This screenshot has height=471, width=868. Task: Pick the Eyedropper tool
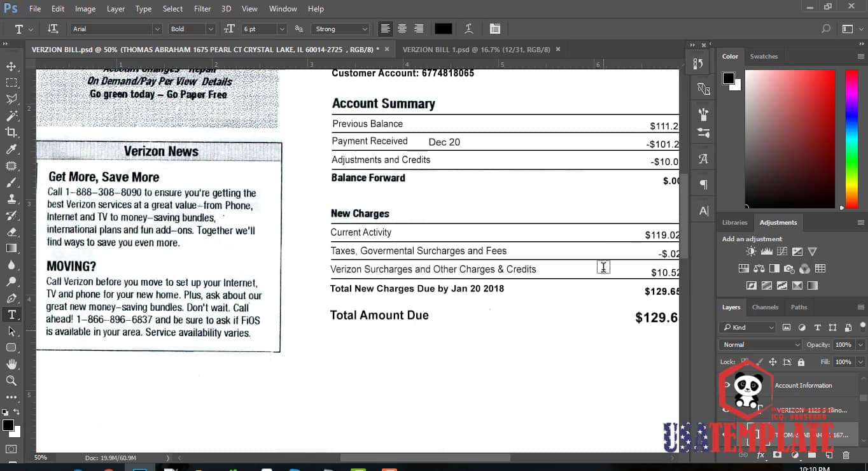click(11, 149)
